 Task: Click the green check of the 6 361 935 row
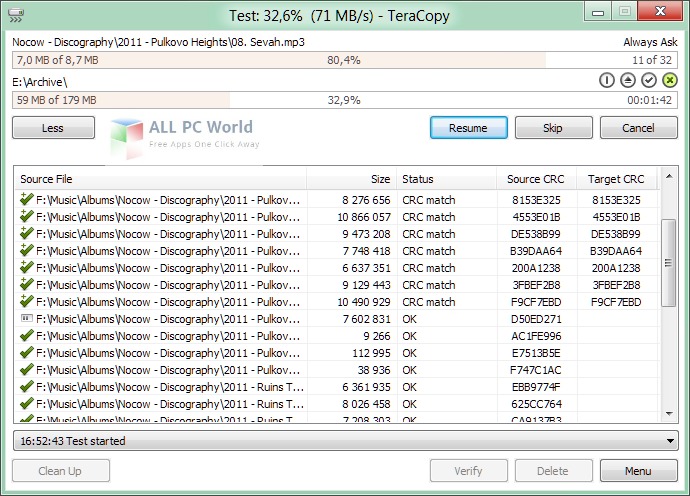27,386
